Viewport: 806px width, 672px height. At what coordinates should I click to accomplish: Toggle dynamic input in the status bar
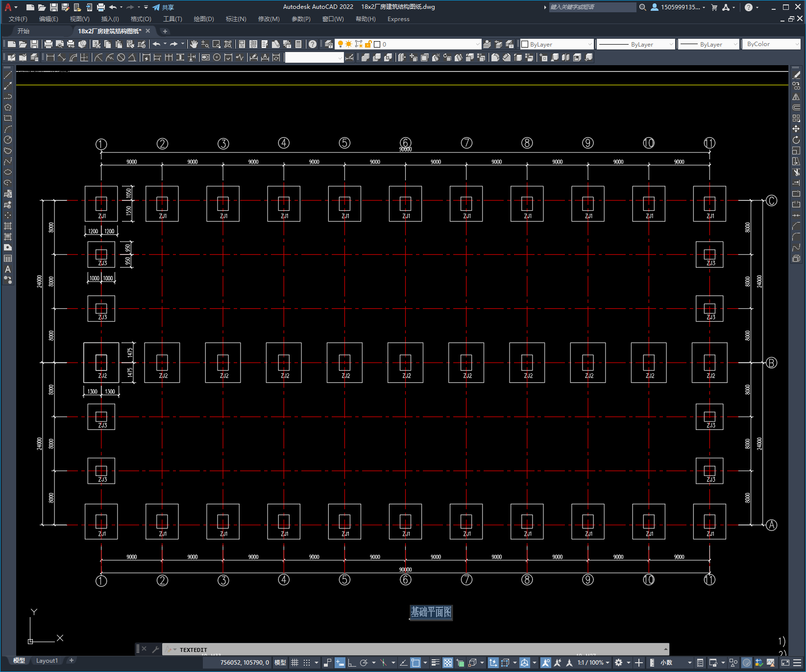(x=340, y=663)
